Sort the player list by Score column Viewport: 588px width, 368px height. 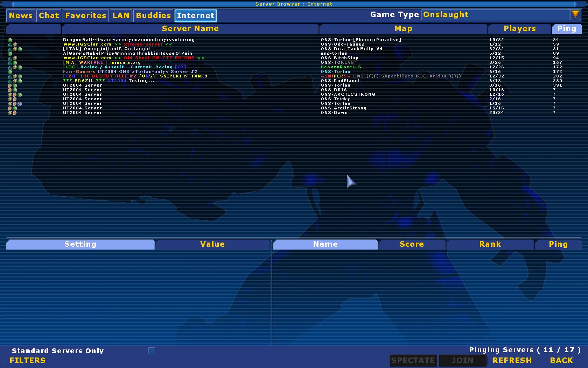(x=412, y=244)
